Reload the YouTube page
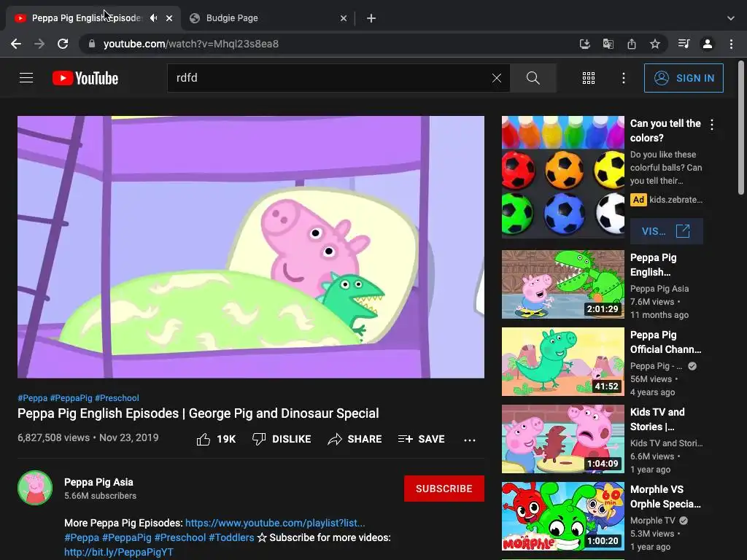Screen dimensions: 747x560 pyautogui.click(x=63, y=44)
